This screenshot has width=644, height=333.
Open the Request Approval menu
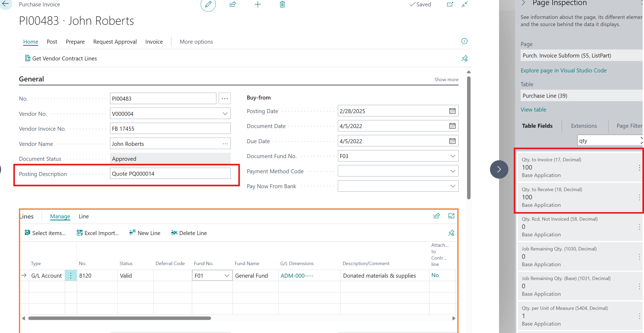(115, 42)
